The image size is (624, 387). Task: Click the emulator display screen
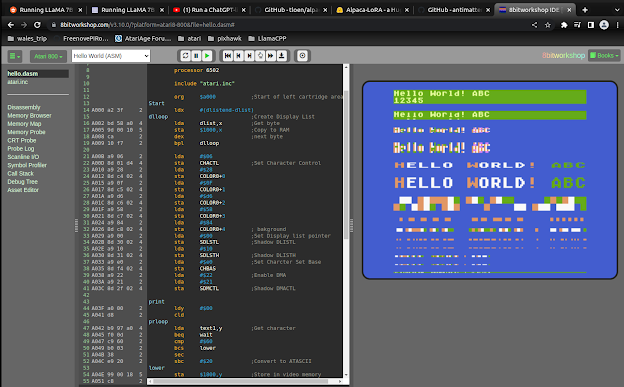(490, 180)
